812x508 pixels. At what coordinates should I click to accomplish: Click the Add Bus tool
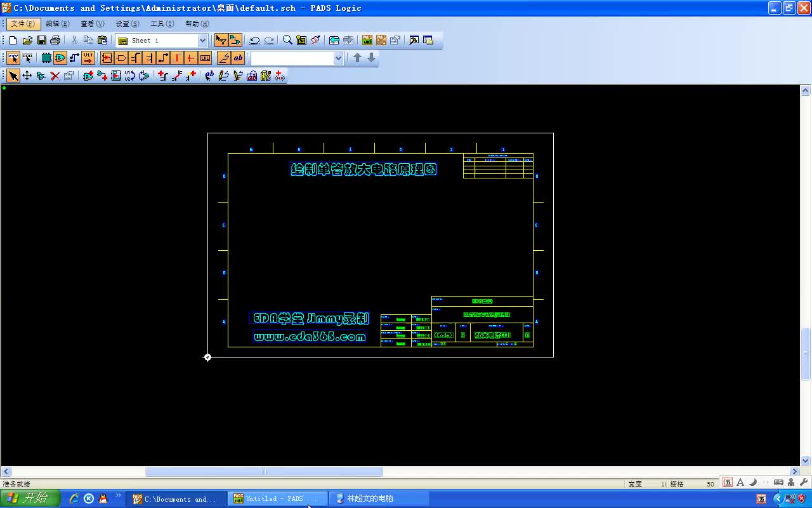click(163, 76)
